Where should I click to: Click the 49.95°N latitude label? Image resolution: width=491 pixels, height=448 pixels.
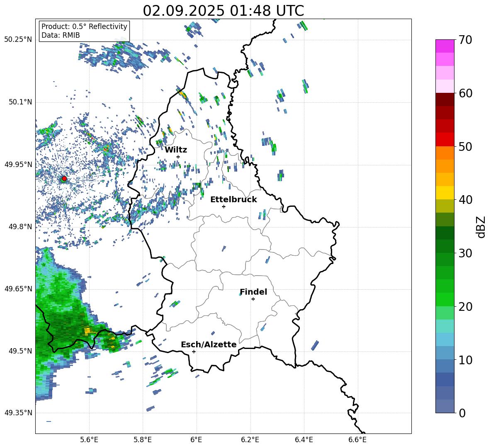tap(18, 164)
